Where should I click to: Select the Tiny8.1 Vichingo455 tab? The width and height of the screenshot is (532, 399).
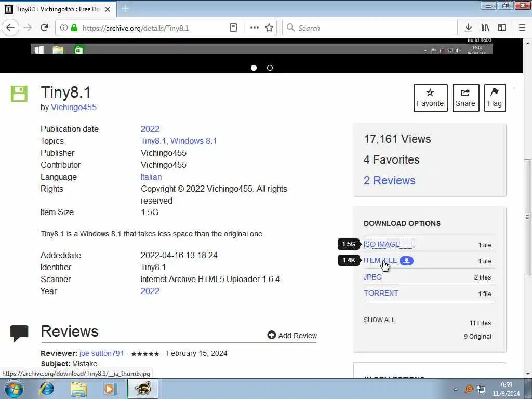(x=58, y=9)
